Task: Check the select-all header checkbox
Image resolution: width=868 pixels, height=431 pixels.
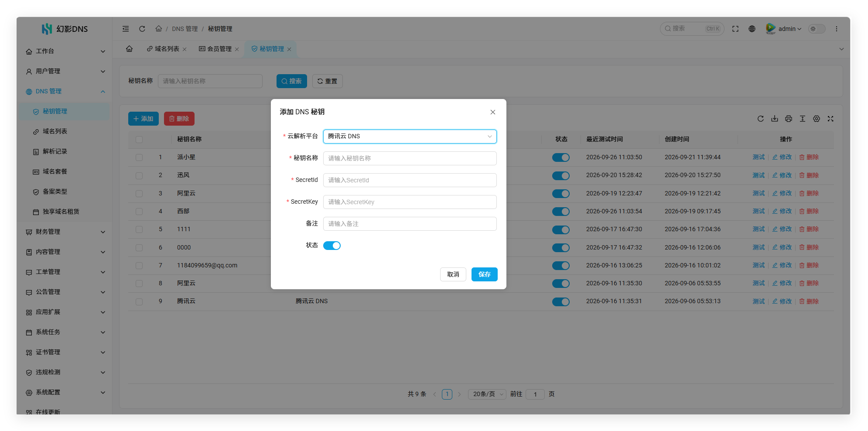Action: pos(139,140)
